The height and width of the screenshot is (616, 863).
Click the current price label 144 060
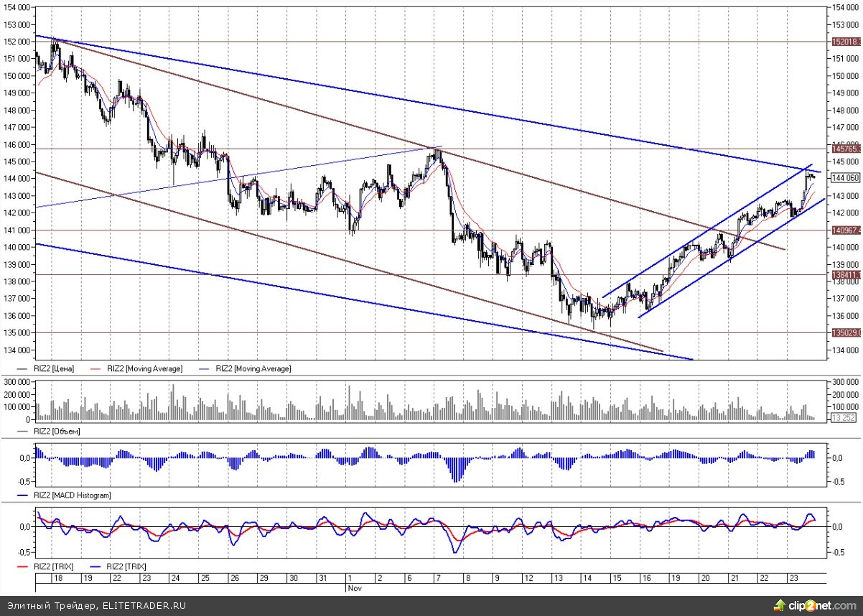pos(845,178)
